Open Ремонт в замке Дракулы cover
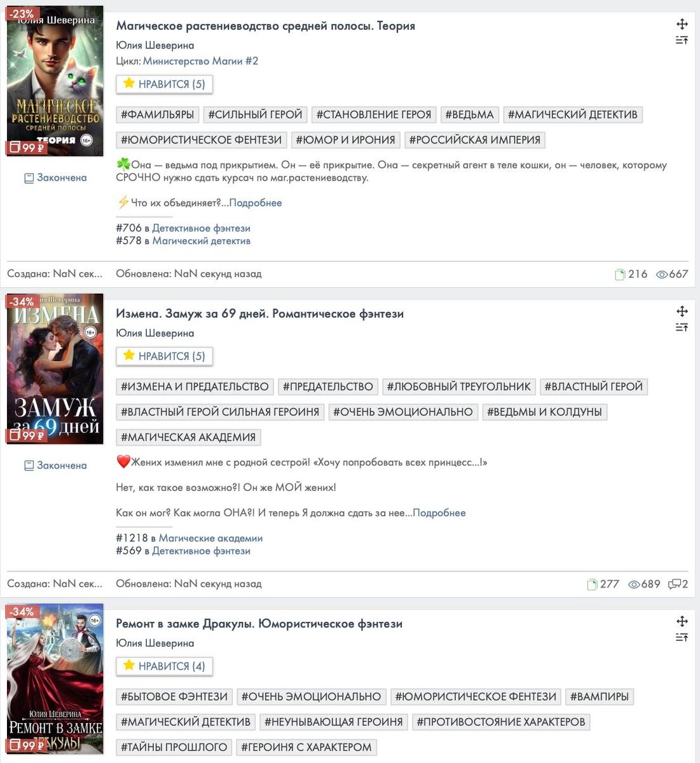 (55, 679)
